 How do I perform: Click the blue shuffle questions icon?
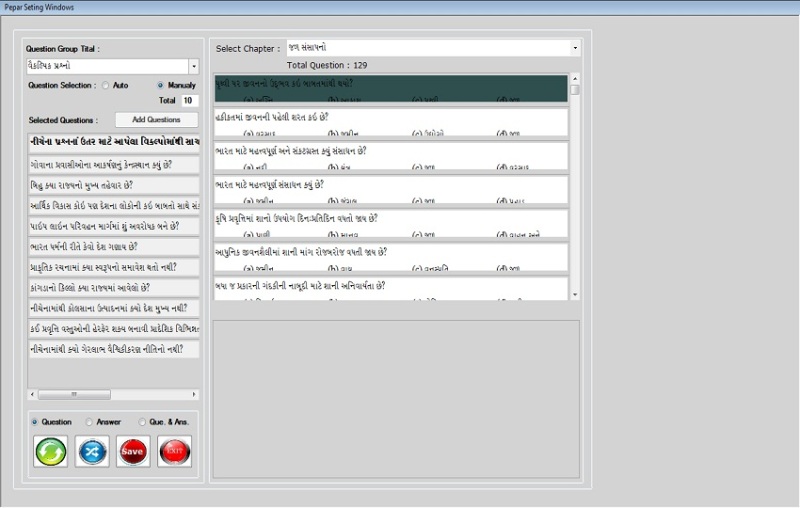click(x=93, y=452)
